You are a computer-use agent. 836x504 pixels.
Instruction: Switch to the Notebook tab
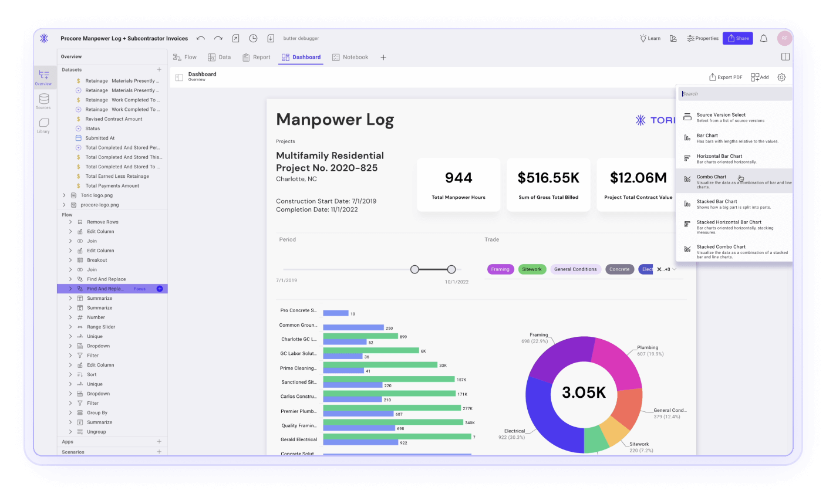(350, 57)
